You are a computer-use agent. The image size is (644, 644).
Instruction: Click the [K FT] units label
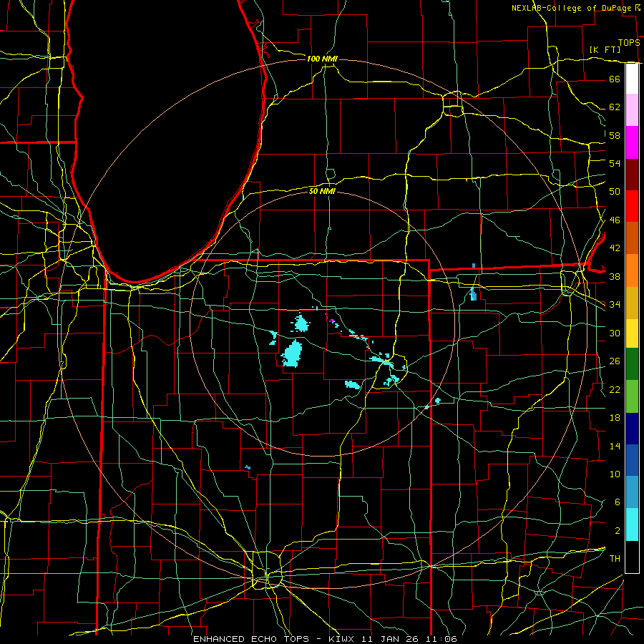coord(605,50)
